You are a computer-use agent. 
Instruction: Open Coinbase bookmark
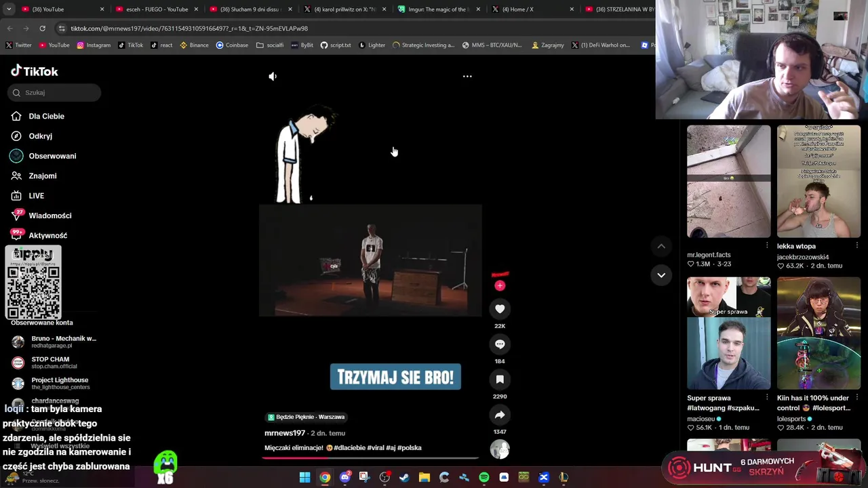(232, 45)
